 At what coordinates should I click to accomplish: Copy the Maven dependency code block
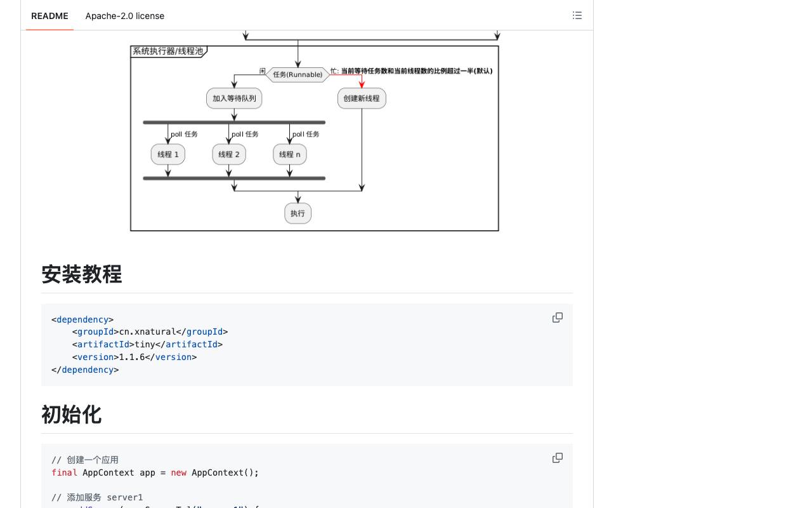click(558, 317)
